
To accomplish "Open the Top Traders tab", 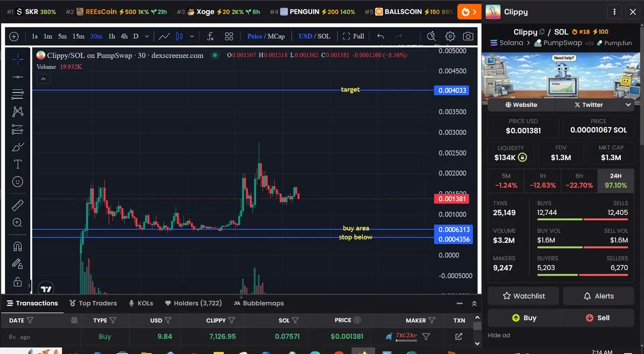I will (x=93, y=303).
